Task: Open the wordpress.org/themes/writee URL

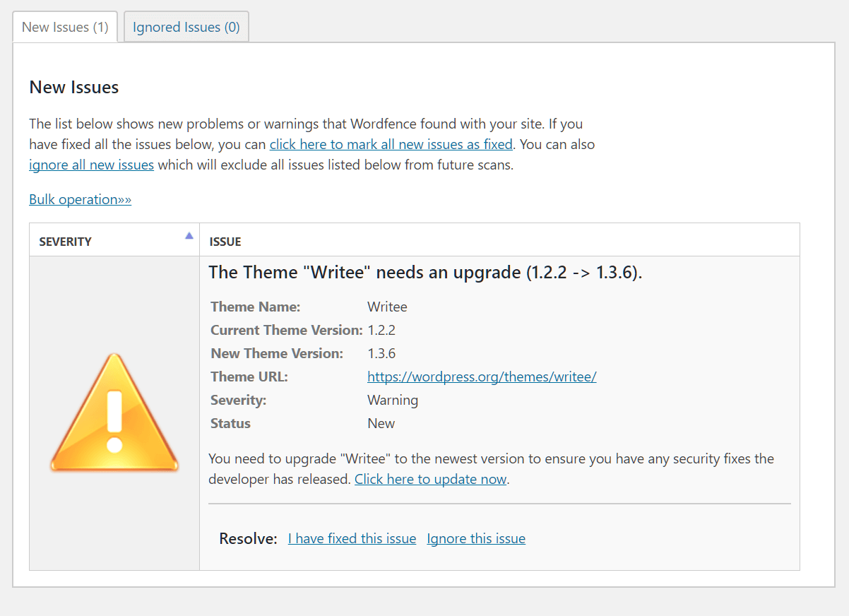Action: coord(482,377)
